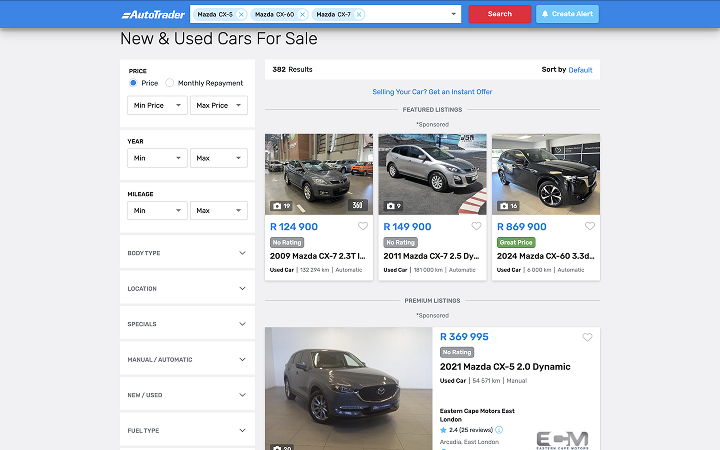Image resolution: width=720 pixels, height=450 pixels.
Task: Open the R 869 900 price listing
Action: pos(522,227)
